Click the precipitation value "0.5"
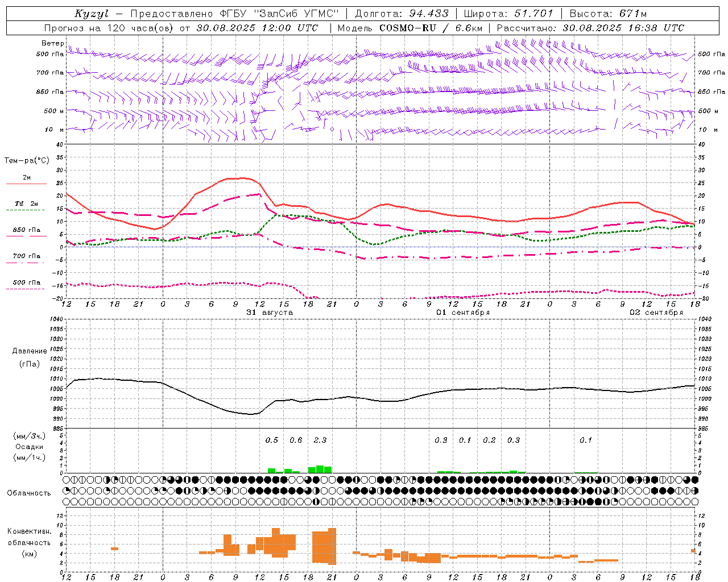Screen dimensions: 728x582 (x=272, y=440)
